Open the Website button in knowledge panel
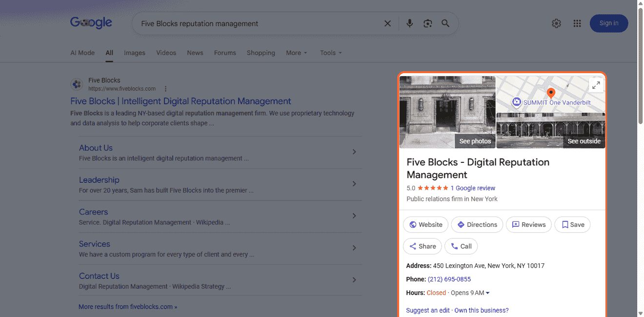This screenshot has width=644, height=317. [426, 225]
